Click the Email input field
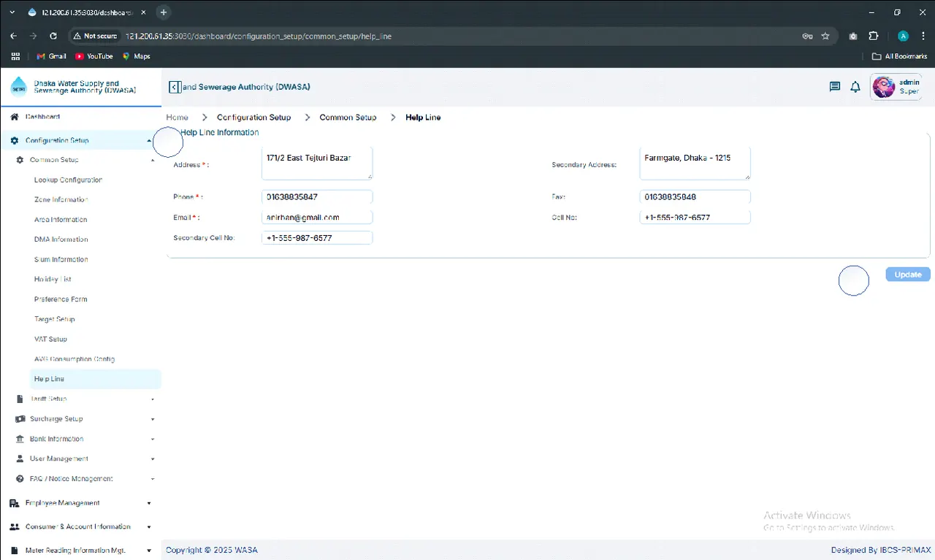Screen dimensions: 935x560 [x=317, y=218]
